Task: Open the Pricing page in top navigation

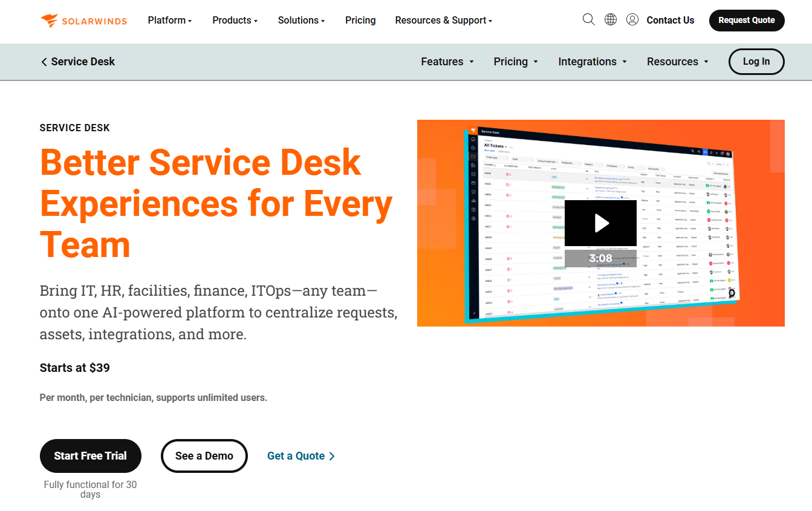Action: 360,21
